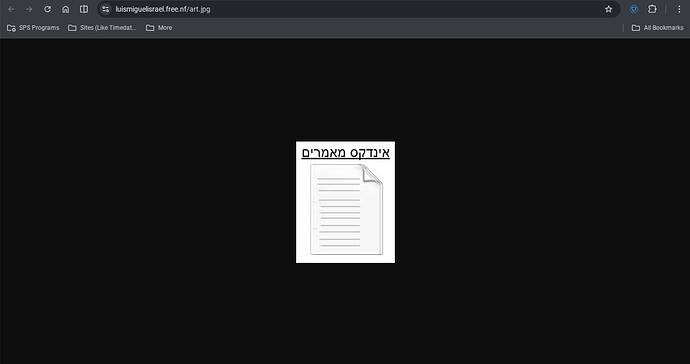Viewport: 690px width, 364px height.
Task: Open the Extensions puzzle menu
Action: tap(652, 9)
